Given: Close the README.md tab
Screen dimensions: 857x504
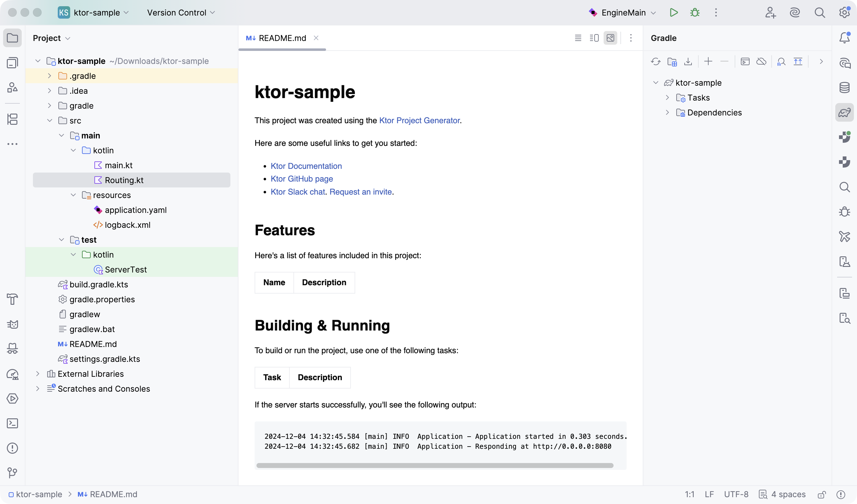Looking at the screenshot, I should coord(316,38).
